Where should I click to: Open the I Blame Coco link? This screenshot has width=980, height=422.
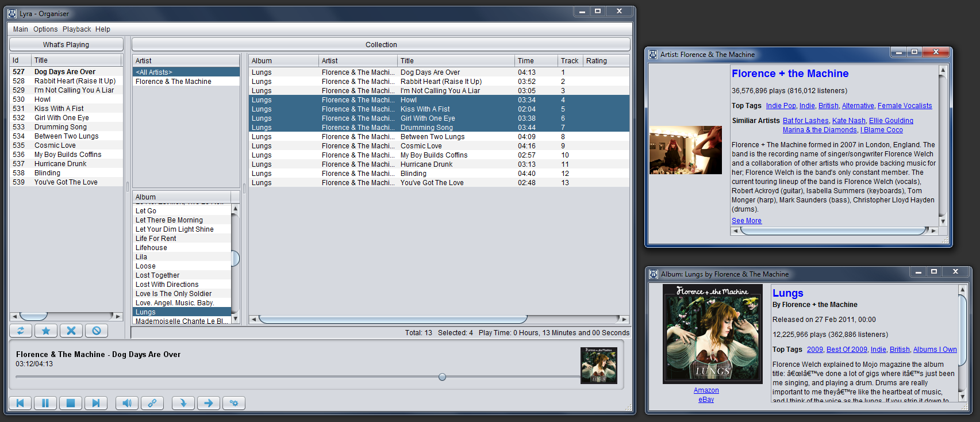[882, 130]
